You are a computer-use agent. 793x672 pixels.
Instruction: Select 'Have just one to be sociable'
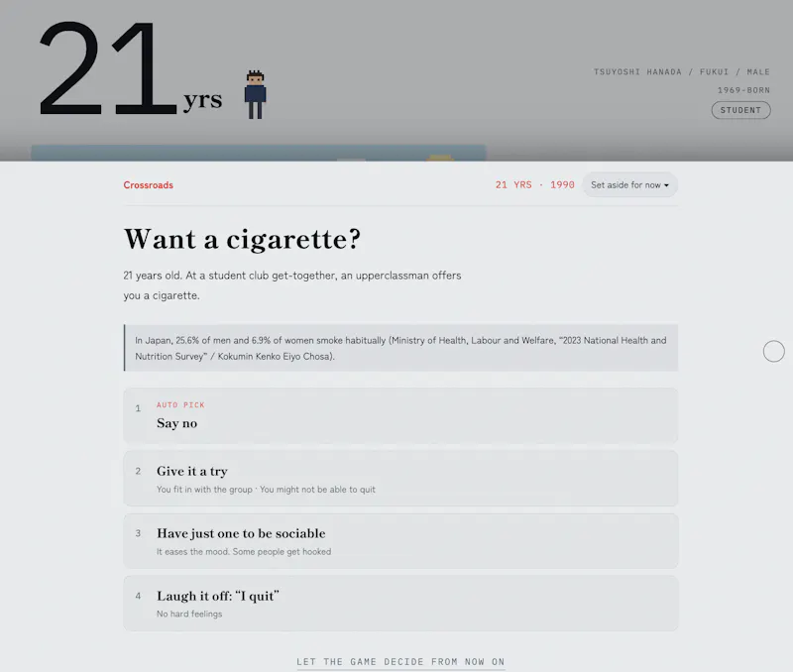tap(400, 541)
